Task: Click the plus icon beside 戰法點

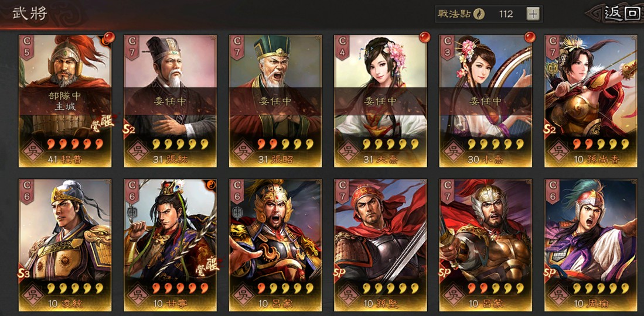Action: [x=533, y=15]
